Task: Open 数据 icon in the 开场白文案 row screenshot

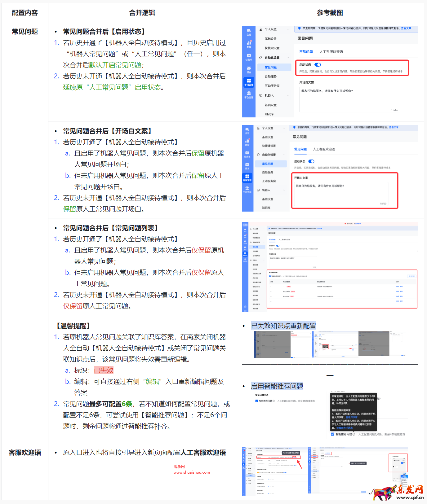Action: 247,141
